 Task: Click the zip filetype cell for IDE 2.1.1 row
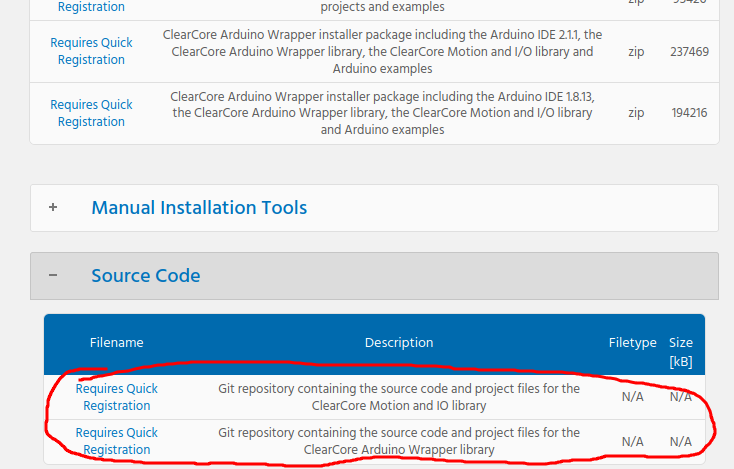coord(636,51)
